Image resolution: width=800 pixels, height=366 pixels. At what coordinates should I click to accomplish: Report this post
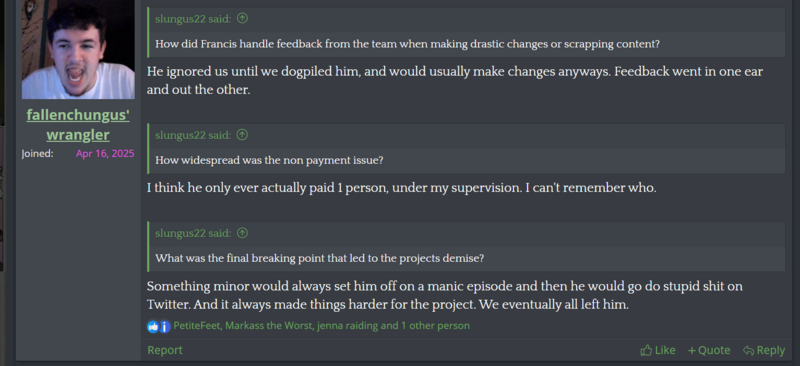165,350
